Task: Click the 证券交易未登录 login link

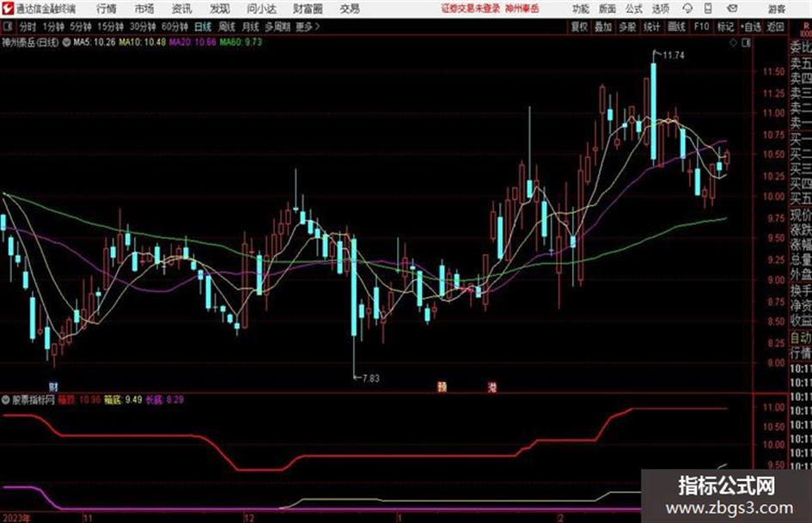Action: point(471,9)
